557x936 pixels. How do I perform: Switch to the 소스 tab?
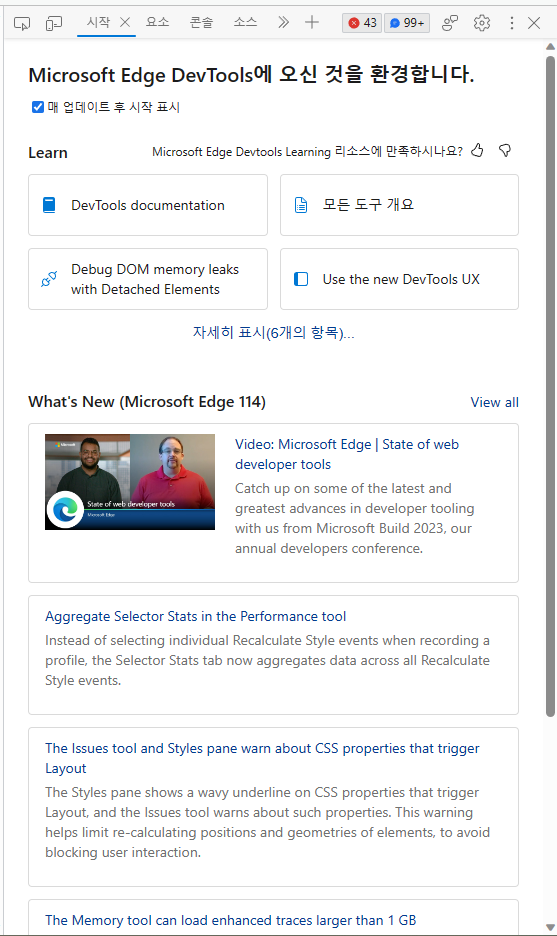[x=245, y=23]
